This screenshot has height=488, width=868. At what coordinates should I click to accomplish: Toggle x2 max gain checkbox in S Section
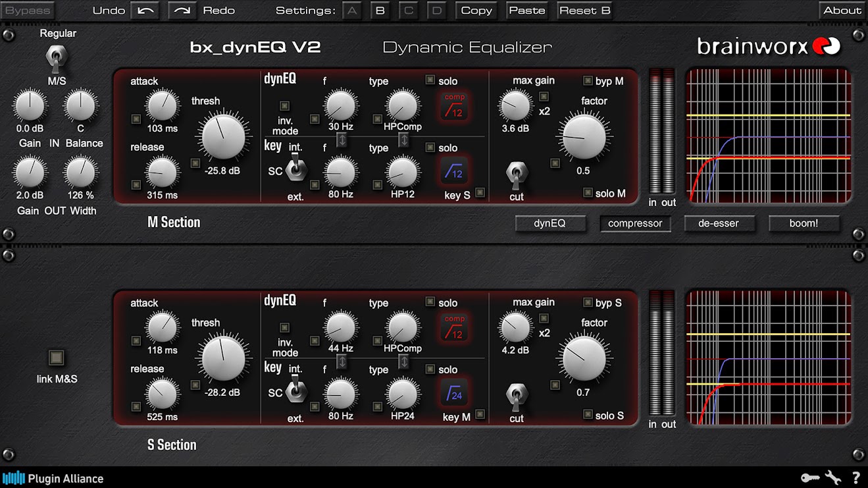coord(544,318)
